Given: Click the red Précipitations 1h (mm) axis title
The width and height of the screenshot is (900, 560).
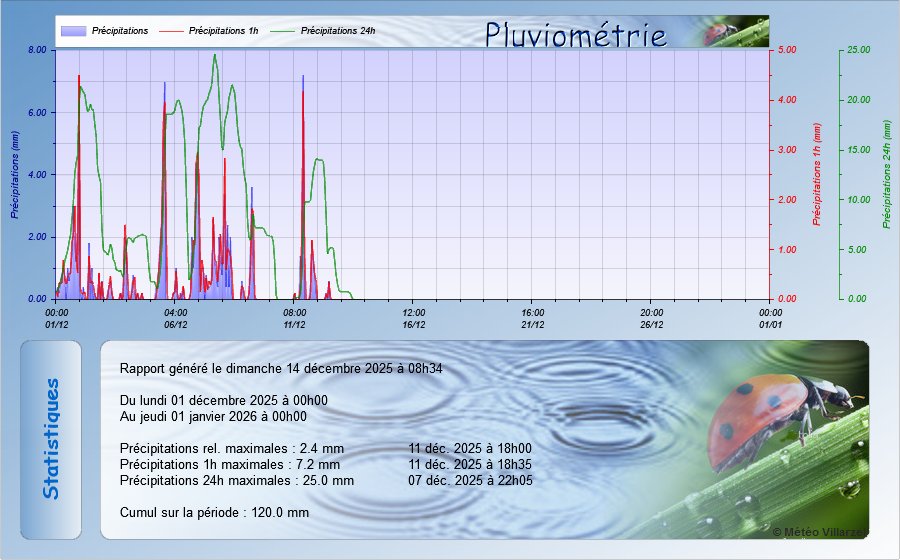Looking at the screenshot, I should click(x=816, y=174).
